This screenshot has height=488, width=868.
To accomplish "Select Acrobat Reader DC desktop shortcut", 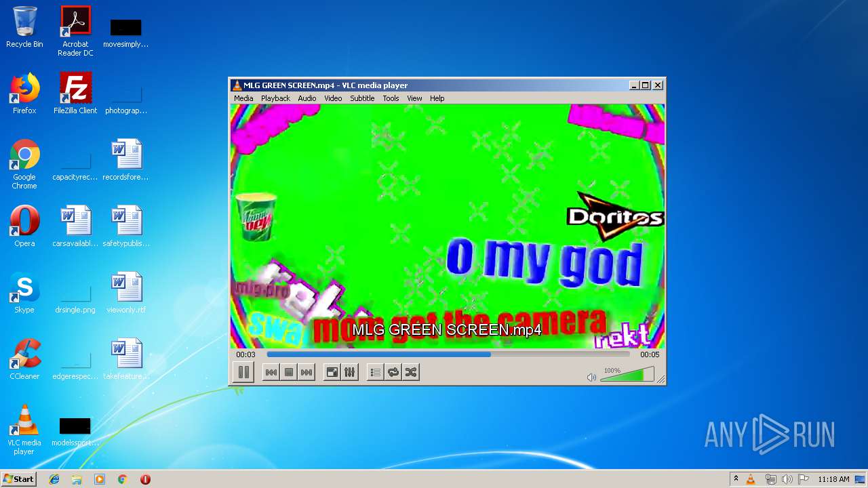I will pos(75,31).
